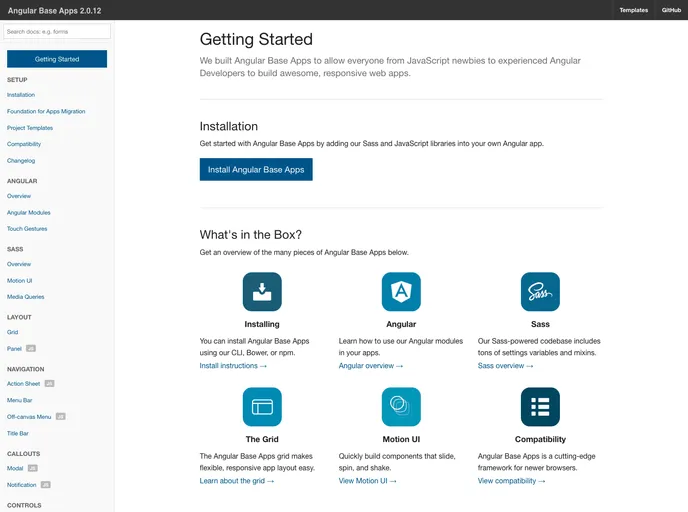
Task: Click Install Angular Base Apps button
Action: 256,169
